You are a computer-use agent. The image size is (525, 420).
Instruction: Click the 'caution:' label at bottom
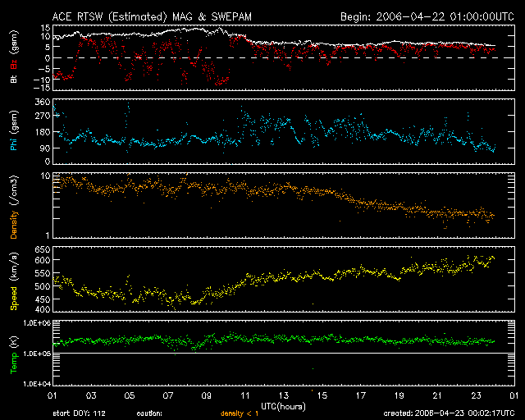(x=148, y=413)
